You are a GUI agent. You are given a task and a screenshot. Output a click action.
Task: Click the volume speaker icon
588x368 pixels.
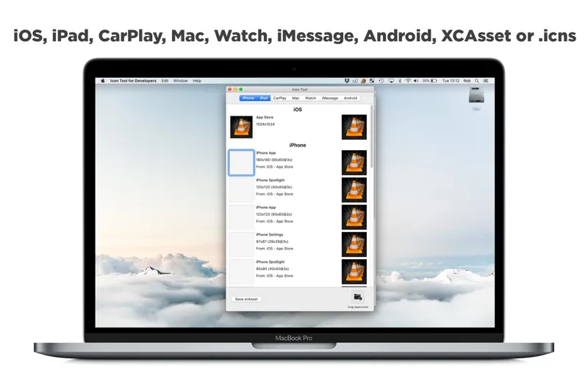click(x=416, y=81)
